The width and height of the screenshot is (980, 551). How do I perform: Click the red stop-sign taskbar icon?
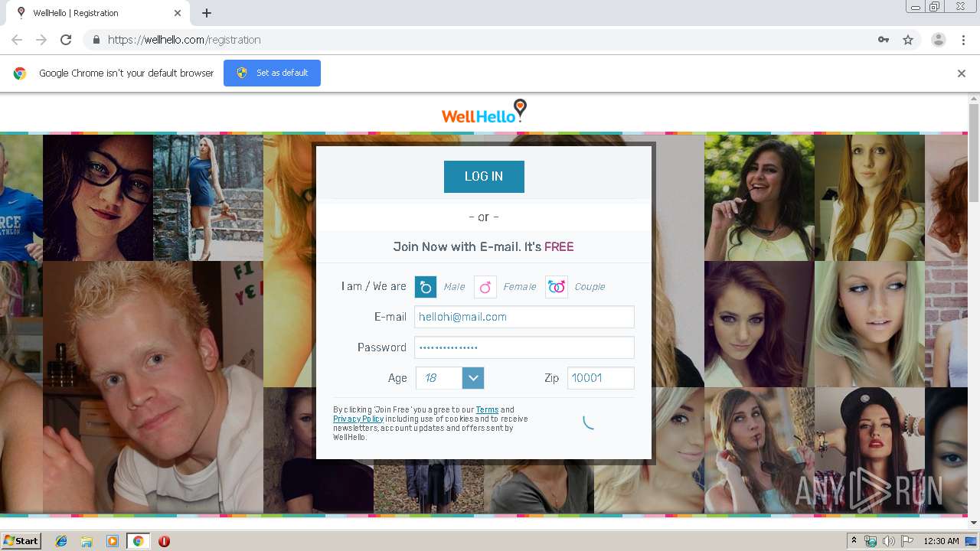164,541
